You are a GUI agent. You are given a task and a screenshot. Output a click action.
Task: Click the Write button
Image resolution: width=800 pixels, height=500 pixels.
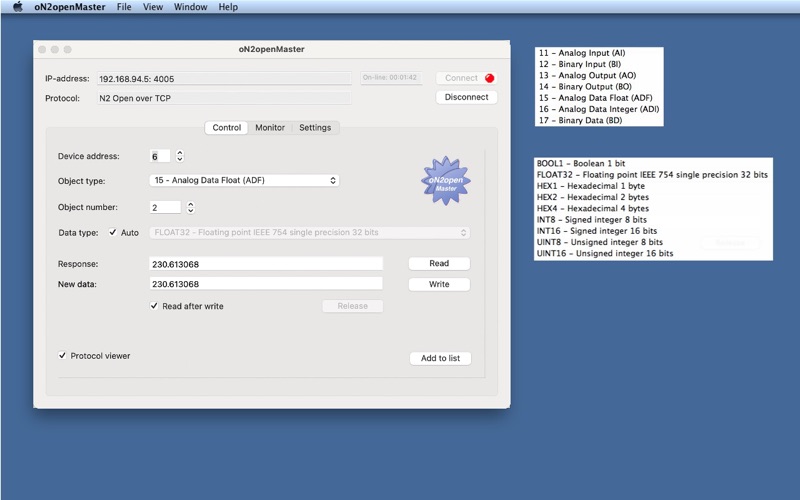439,284
